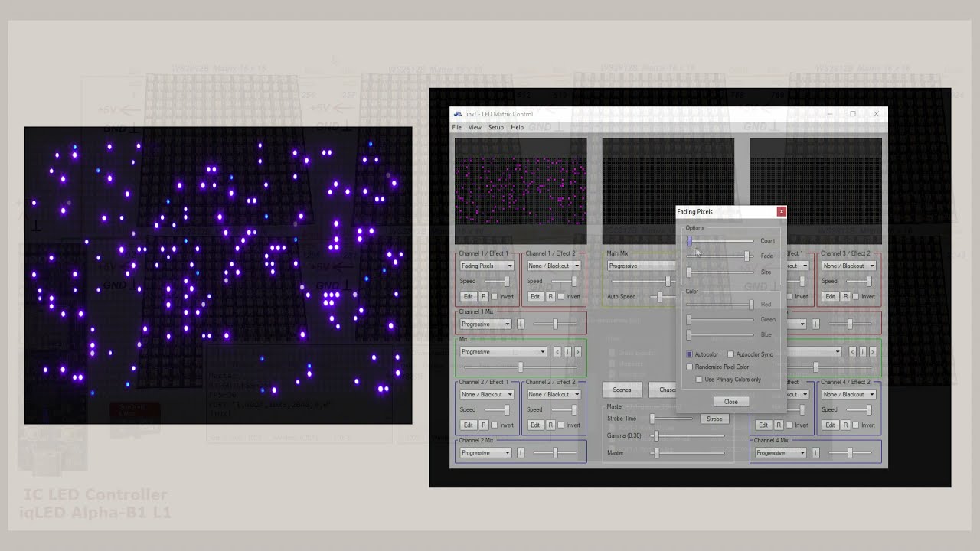This screenshot has height=551, width=980.
Task: Click Close in the Fading Pixels dialog
Action: tap(731, 402)
